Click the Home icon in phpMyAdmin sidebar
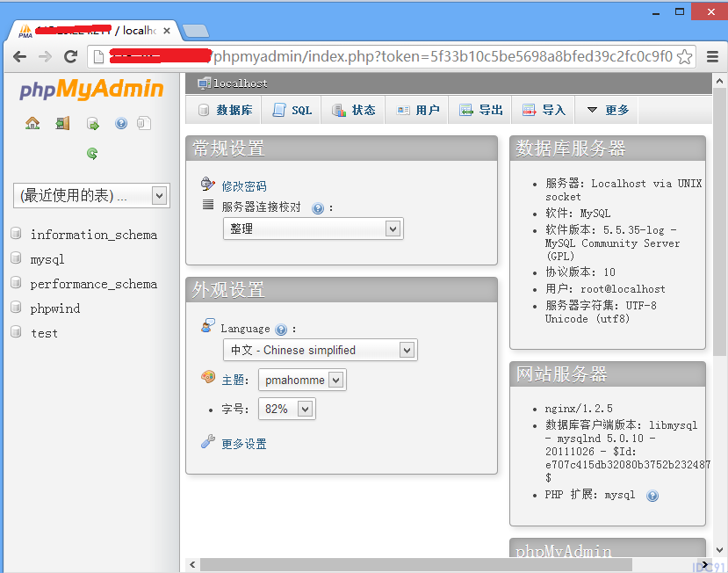 click(32, 123)
